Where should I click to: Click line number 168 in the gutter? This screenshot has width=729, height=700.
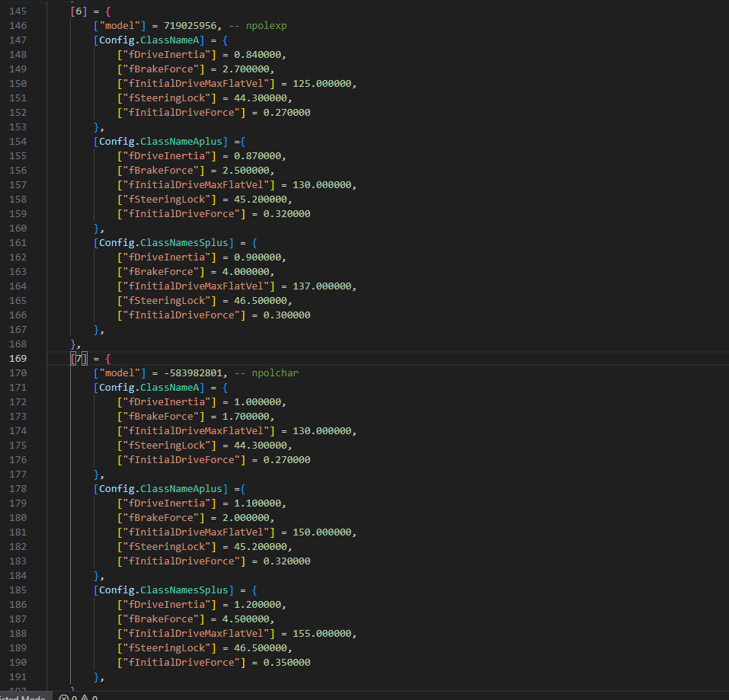(18, 344)
